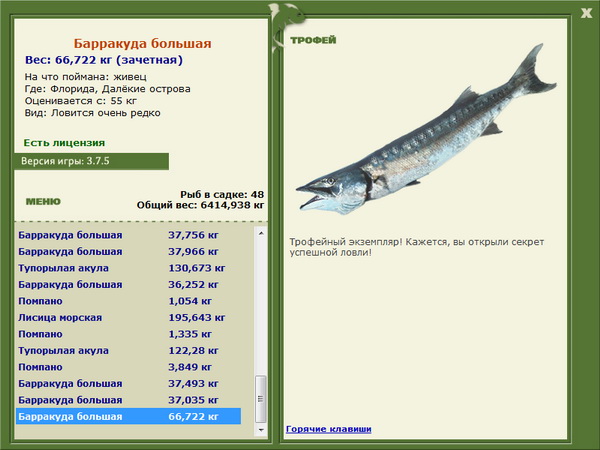Click the ТРОФЕЙ heading
Screen dimensions: 600x450
click(x=313, y=40)
